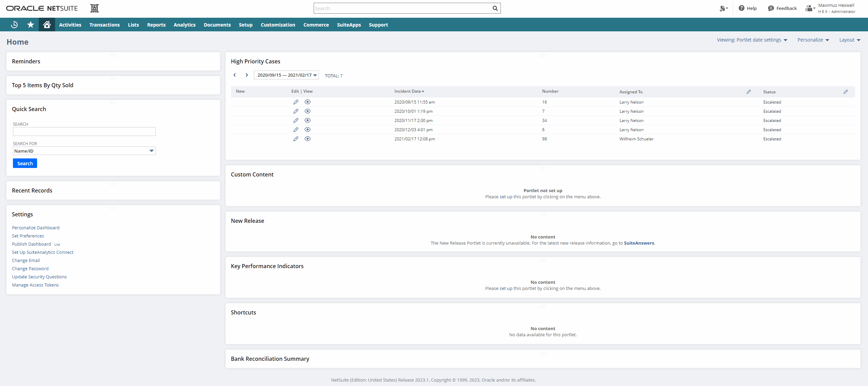Open the Set Preferences link
The height and width of the screenshot is (386, 868).
(x=28, y=236)
